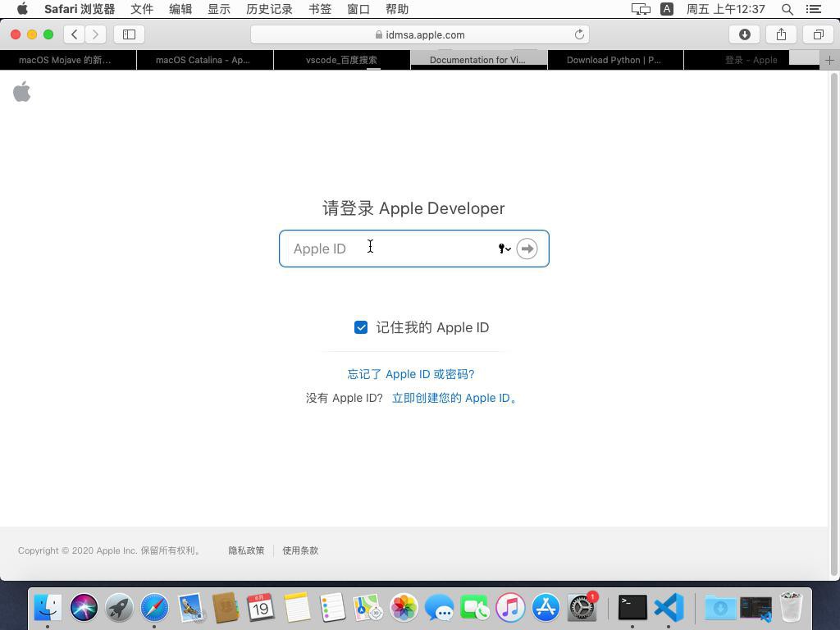The image size is (840, 630).
Task: Open Reminders in the Dock
Action: (332, 608)
